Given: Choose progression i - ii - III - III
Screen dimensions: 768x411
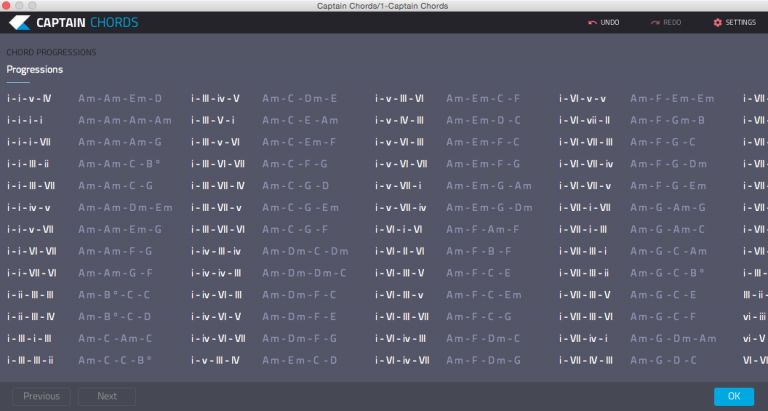Looking at the screenshot, I should coord(30,295).
